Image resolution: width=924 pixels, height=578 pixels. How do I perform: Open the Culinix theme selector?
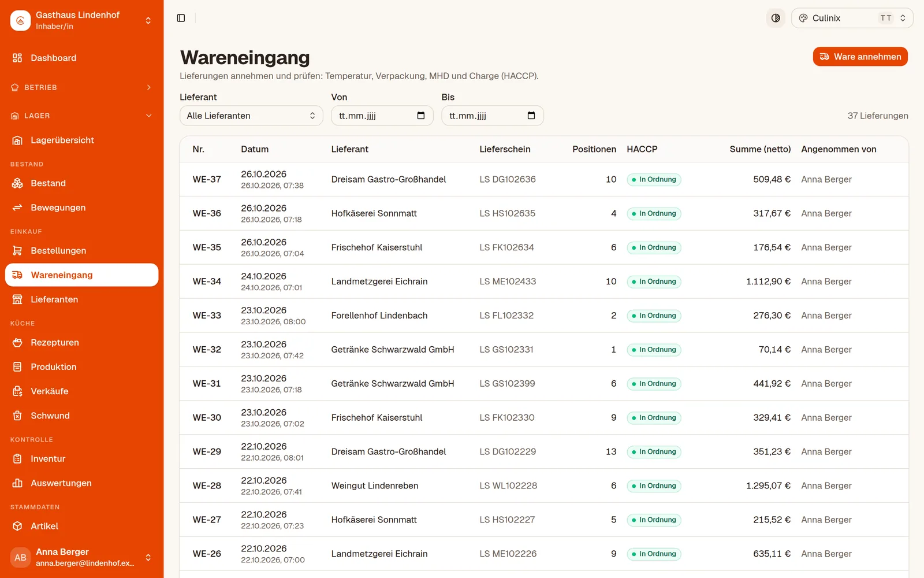pos(852,18)
